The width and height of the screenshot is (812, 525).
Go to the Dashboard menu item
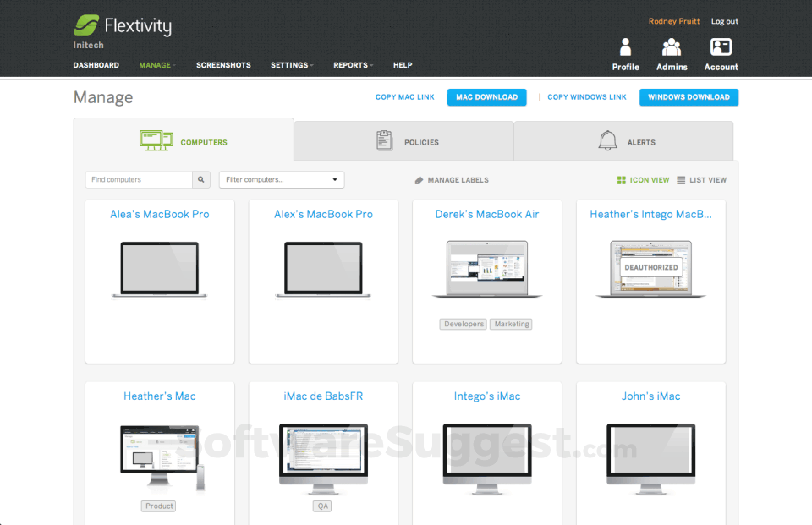[96, 65]
